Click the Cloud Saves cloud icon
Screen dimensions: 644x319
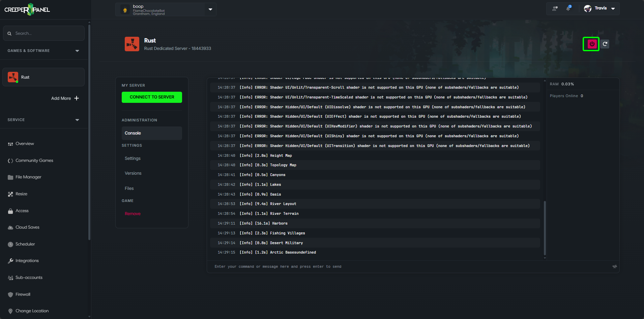click(10, 228)
